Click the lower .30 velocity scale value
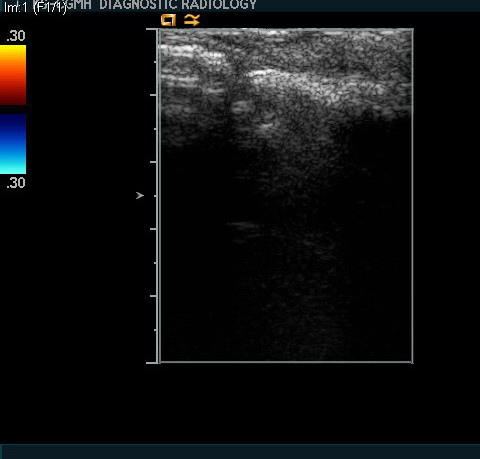 tap(16, 183)
